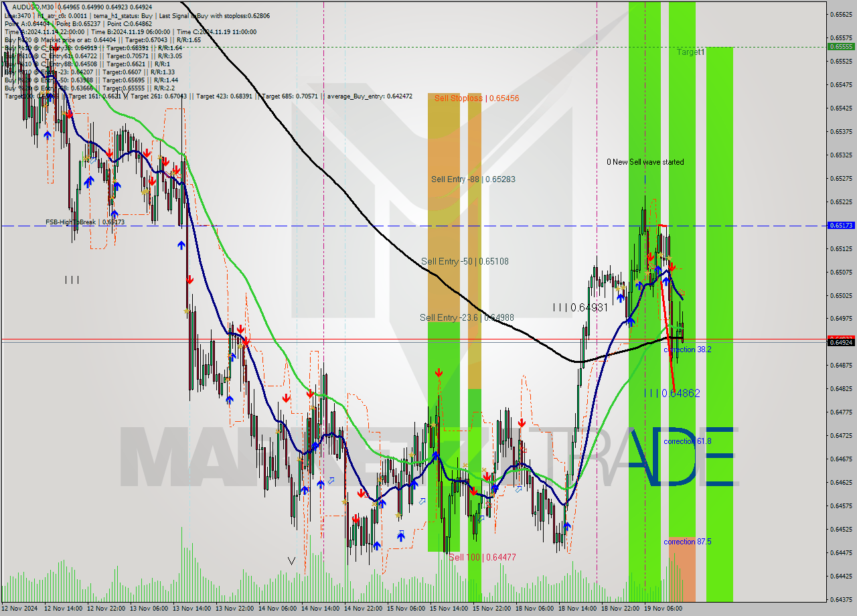Screen dimensions: 857x616
Task: Click the '18 Nov 22:00' time axis label
Action: (x=620, y=609)
